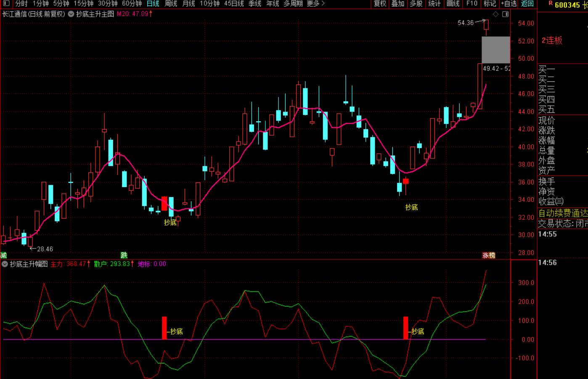Toggle the left sidebar panel icon
Image resolution: width=588 pixels, height=379 pixels.
coord(6,3)
